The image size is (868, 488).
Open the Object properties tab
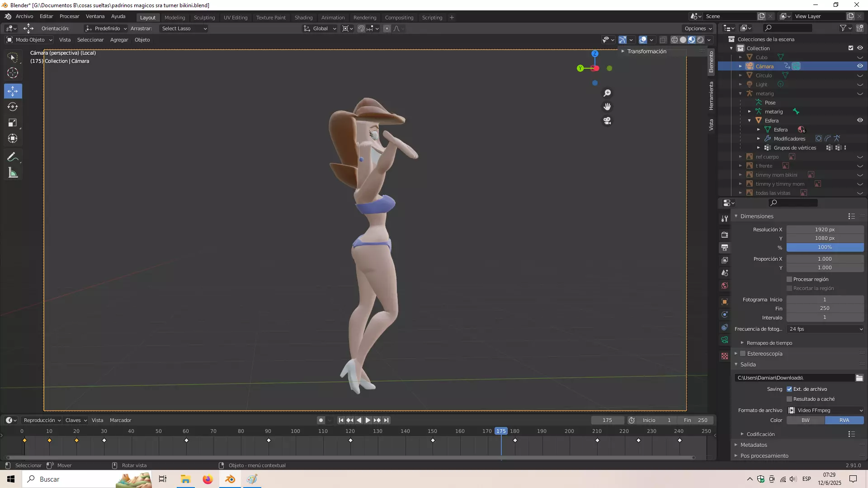(725, 302)
